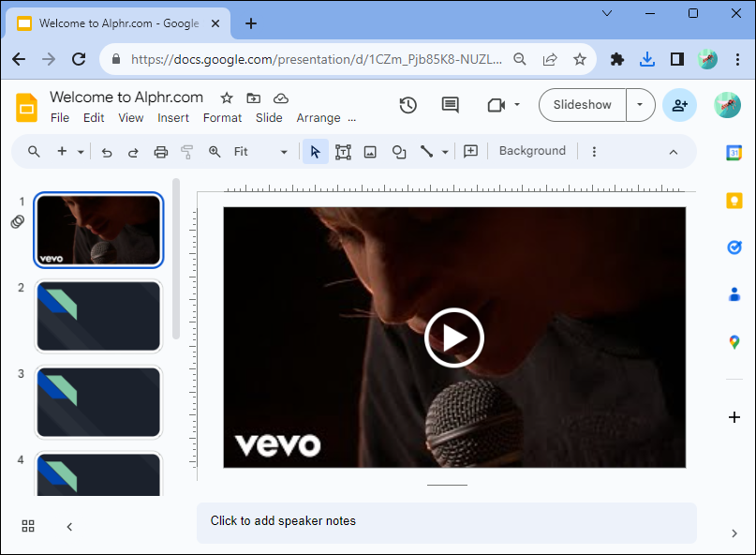This screenshot has width=756, height=555.
Task: Open the Arrange menu
Action: point(318,118)
